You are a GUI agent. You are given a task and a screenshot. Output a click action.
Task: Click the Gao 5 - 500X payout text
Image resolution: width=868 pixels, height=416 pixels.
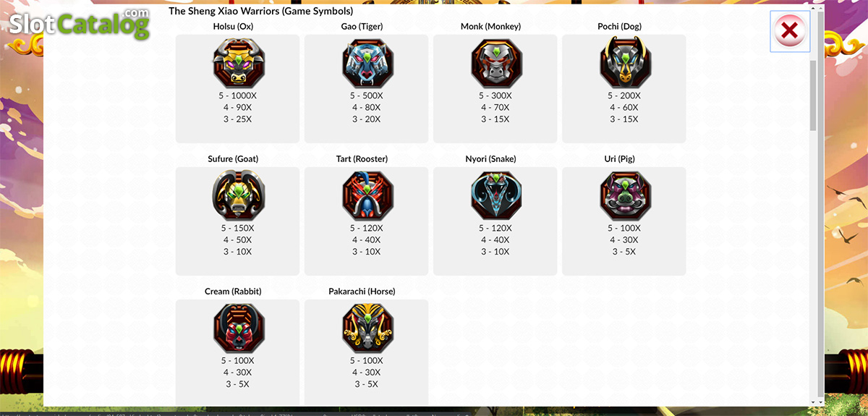tap(367, 95)
